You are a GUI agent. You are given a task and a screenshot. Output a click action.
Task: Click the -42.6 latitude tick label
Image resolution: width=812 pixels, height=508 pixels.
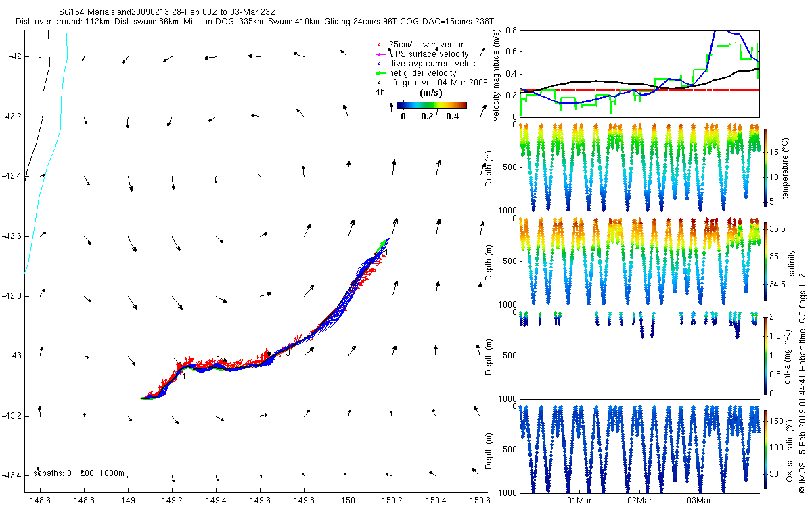[12, 236]
